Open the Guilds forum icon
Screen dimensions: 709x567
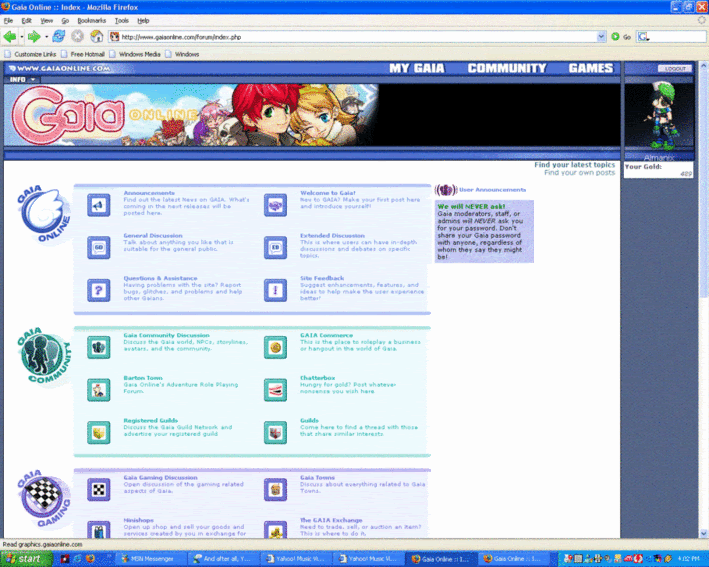[x=275, y=433]
